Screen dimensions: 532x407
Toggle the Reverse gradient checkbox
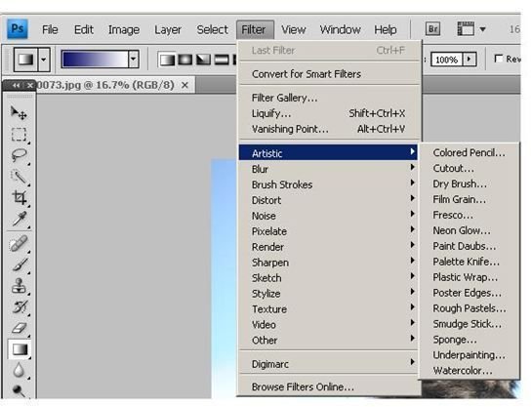click(499, 59)
